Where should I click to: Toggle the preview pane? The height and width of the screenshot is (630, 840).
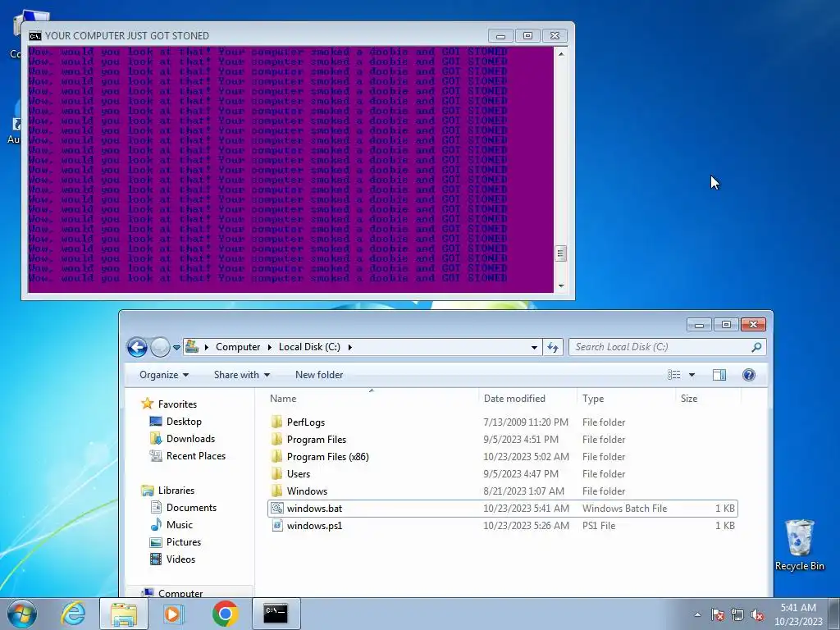[719, 375]
